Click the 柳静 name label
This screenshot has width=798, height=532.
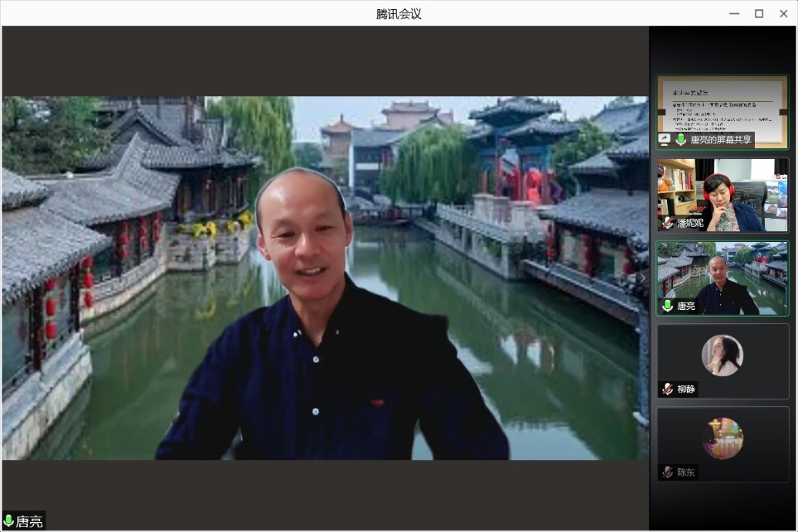(686, 389)
